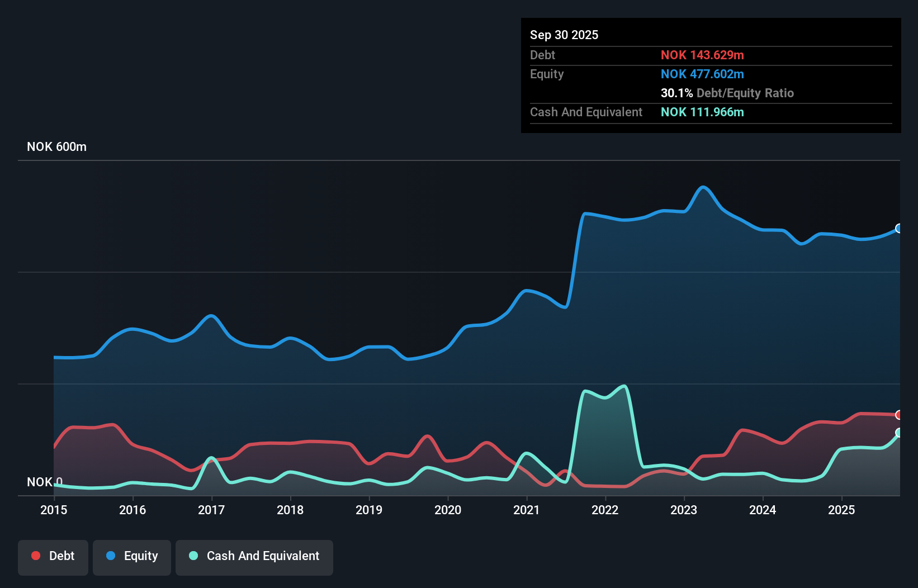
Task: Click the red Debt legend dot icon
Action: coord(35,556)
